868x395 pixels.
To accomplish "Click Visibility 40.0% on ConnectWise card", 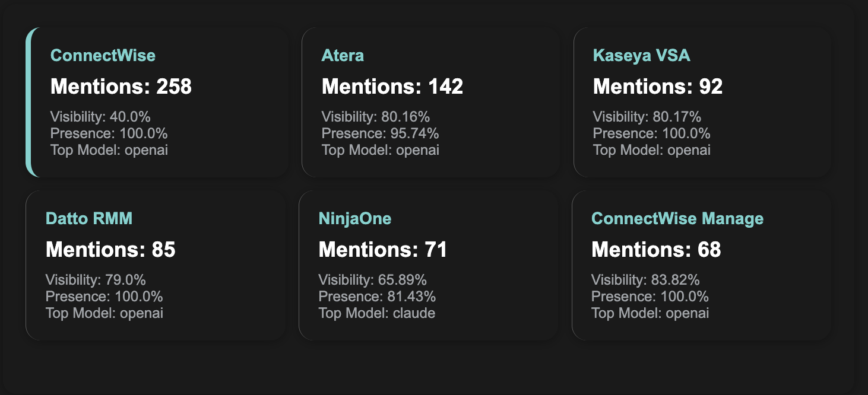I will [100, 117].
